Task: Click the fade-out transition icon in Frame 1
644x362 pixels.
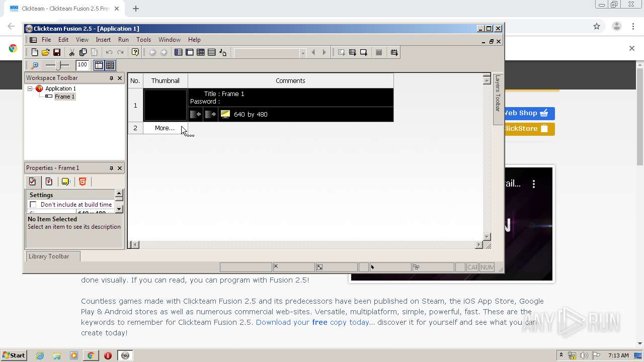Action: (210, 114)
